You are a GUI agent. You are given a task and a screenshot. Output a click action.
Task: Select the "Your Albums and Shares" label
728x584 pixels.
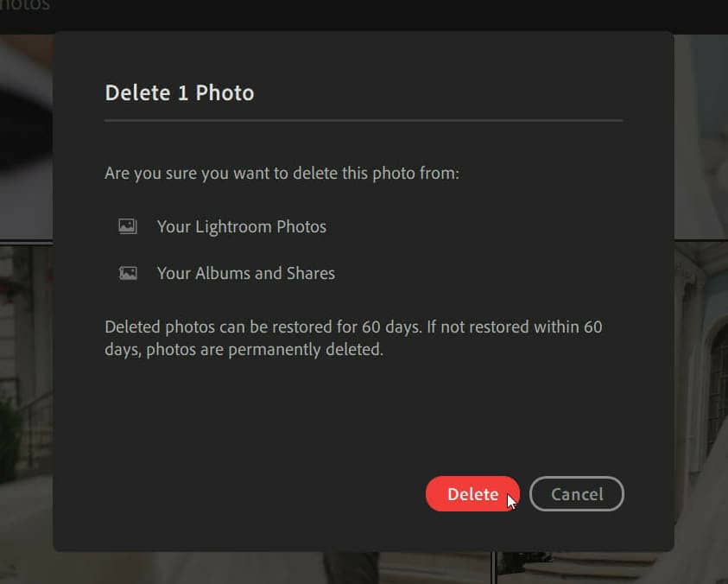pyautogui.click(x=245, y=273)
